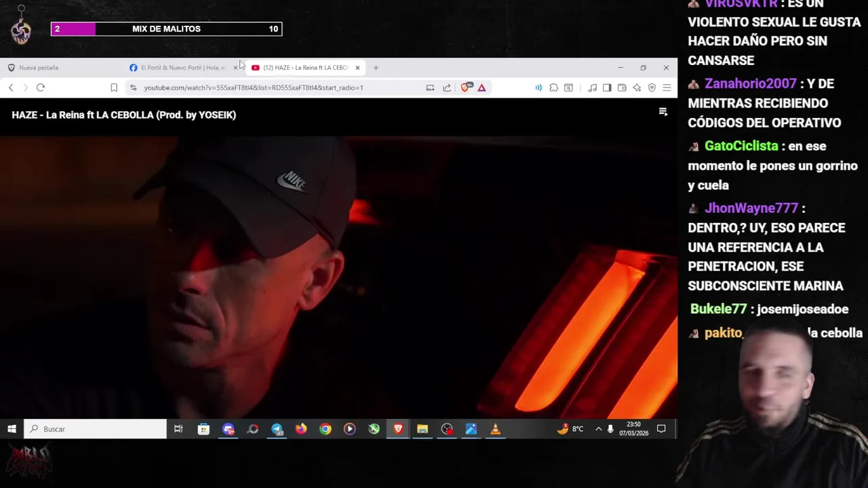
Task: Click the Buscar taskbar search box
Action: (x=95, y=428)
